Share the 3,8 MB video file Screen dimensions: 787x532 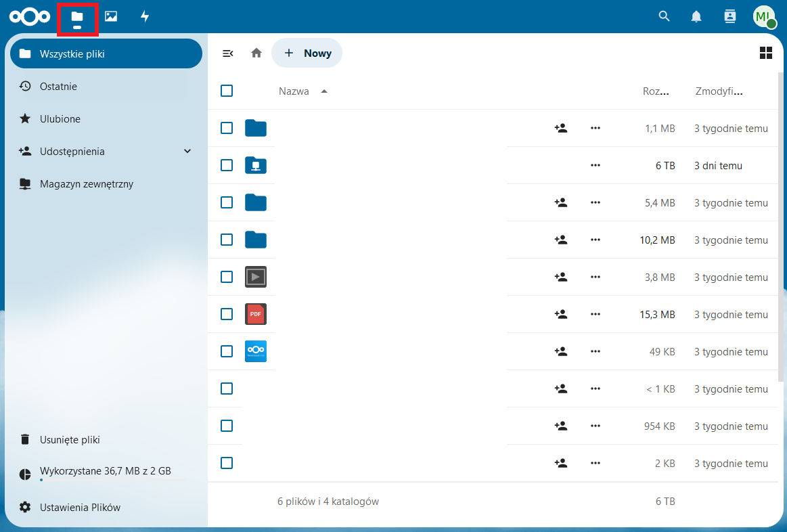pos(560,277)
